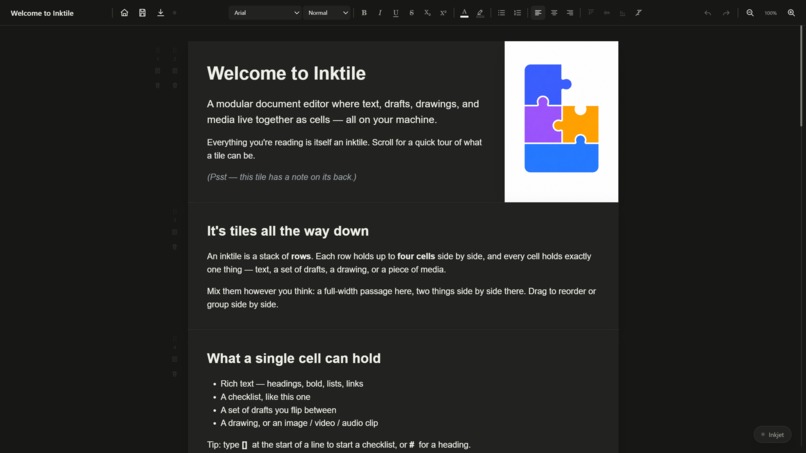Click the heading "It's tiles all the way down"
Screen dimensions: 806x453
pyautogui.click(x=288, y=231)
